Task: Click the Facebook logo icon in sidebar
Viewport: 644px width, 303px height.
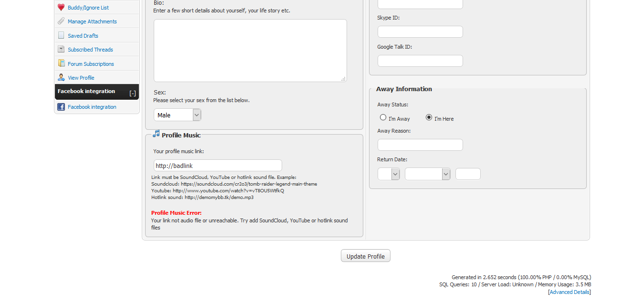Action: pyautogui.click(x=61, y=107)
